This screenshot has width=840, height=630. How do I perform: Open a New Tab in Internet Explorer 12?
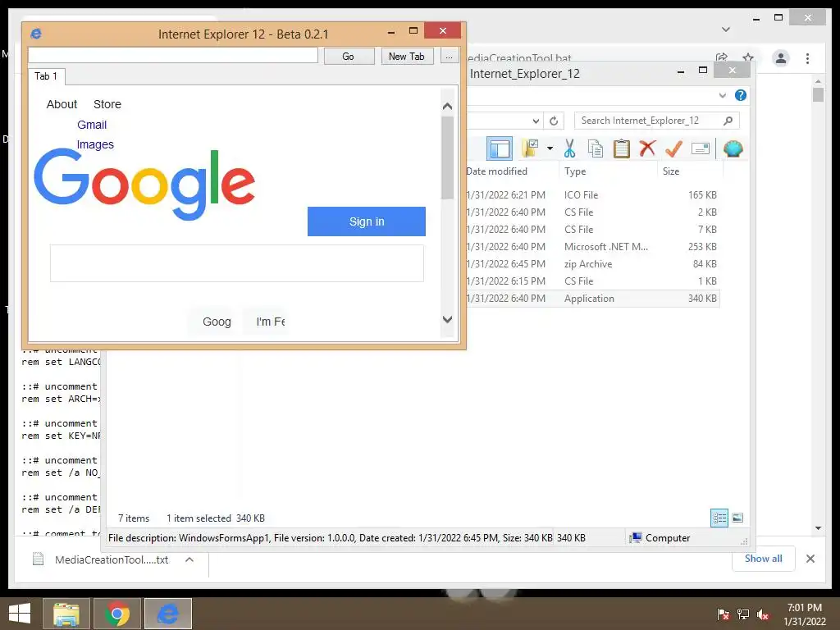pyautogui.click(x=407, y=57)
